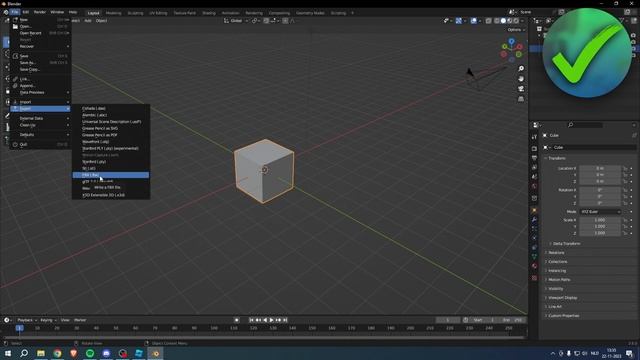This screenshot has height=360, width=640.
Task: Open the Blender logo app menu
Action: tap(6, 12)
